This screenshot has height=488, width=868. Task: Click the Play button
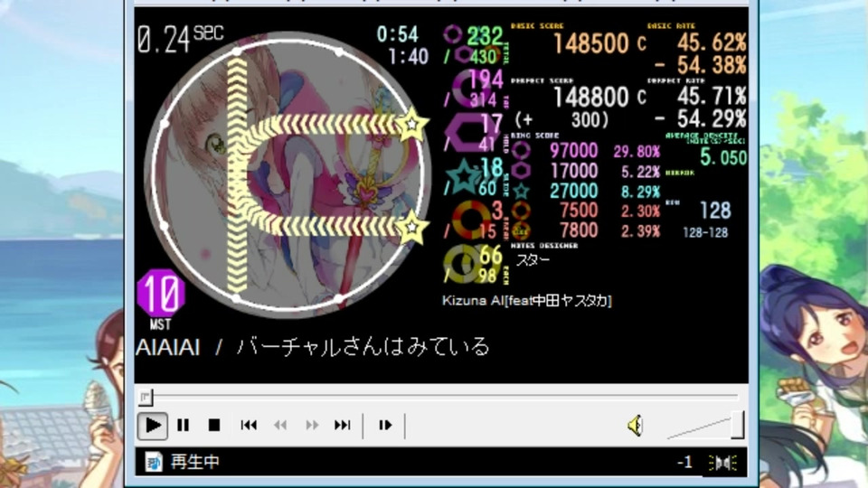point(152,426)
